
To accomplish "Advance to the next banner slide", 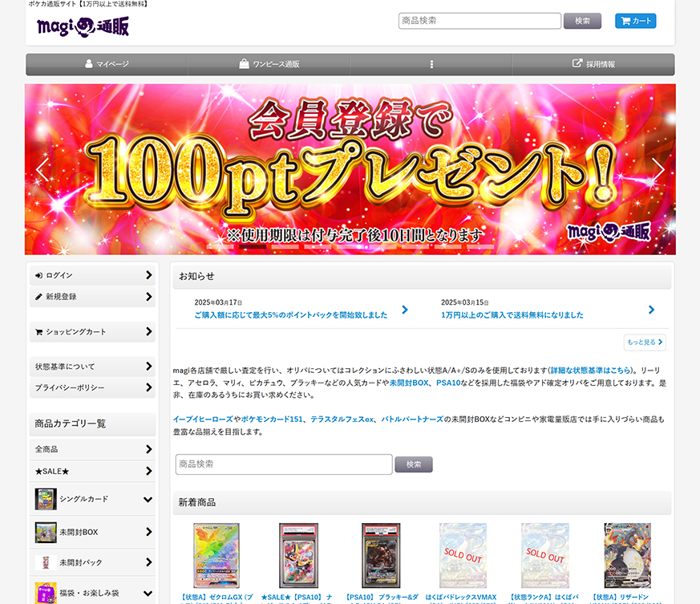I will click(x=658, y=169).
